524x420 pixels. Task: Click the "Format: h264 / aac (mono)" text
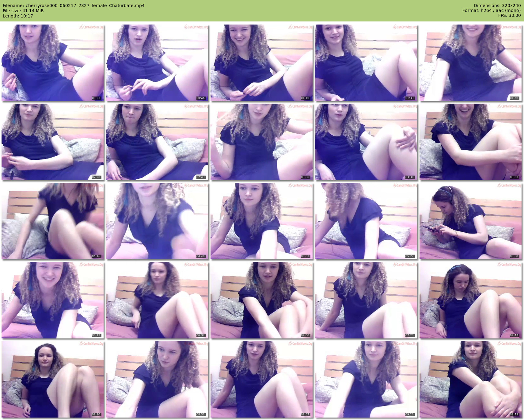[492, 10]
